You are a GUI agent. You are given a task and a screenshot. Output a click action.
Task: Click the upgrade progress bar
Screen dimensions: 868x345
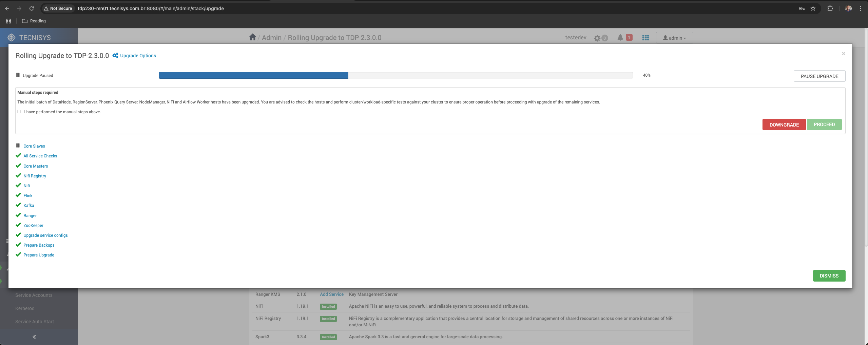396,75
